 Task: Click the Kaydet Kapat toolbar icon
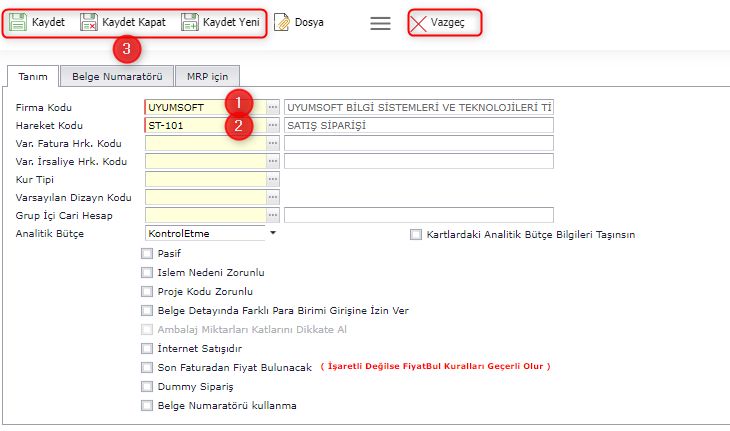(89, 22)
